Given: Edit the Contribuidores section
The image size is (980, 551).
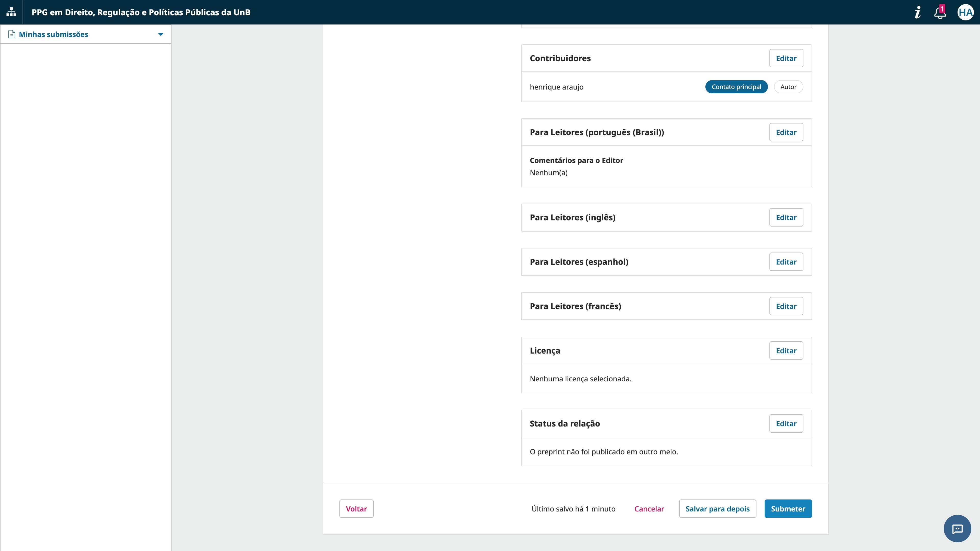Looking at the screenshot, I should tap(786, 58).
